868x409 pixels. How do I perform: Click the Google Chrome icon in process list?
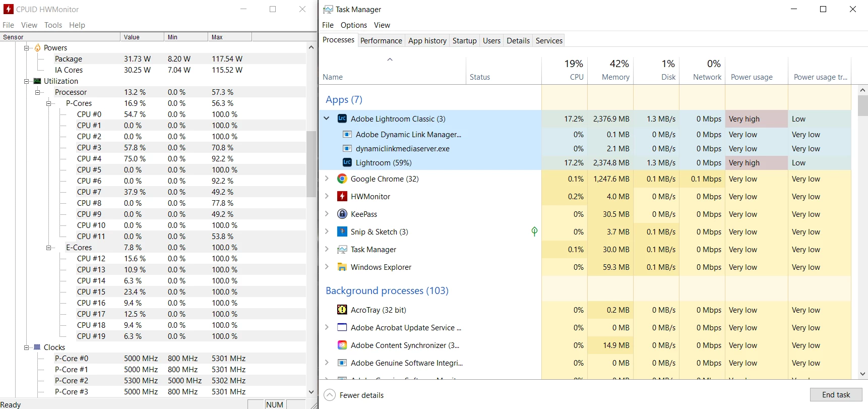point(342,179)
